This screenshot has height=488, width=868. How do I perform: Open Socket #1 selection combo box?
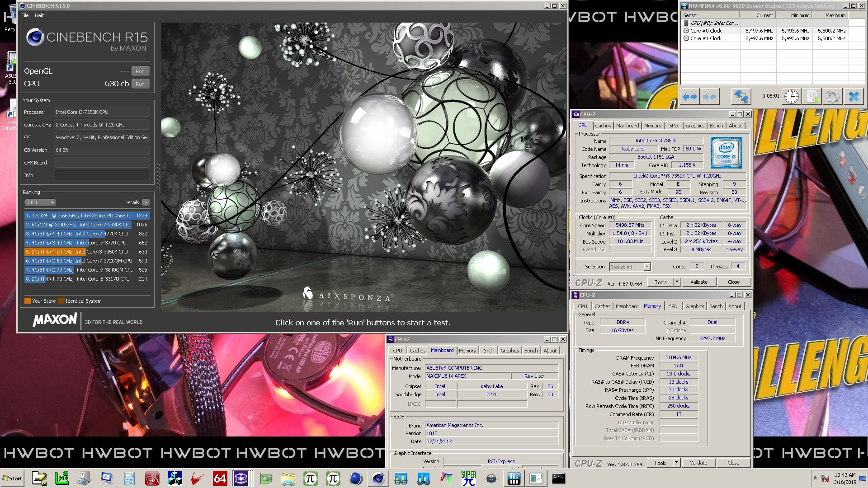630,267
